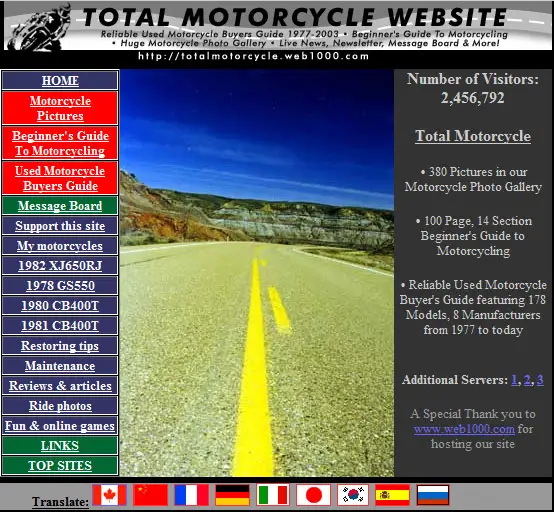The image size is (554, 512).
Task: Translate page using the Spain flag
Action: pos(393,495)
